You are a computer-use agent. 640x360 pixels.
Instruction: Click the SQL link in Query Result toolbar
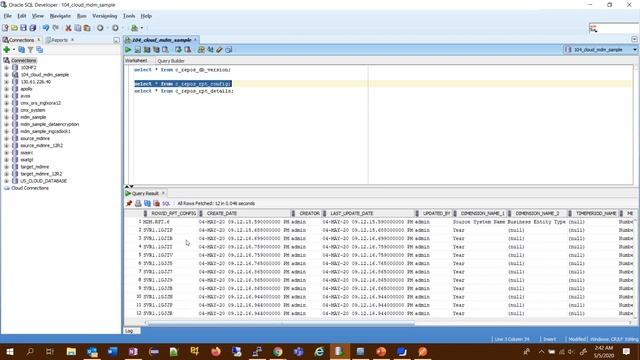166,203
